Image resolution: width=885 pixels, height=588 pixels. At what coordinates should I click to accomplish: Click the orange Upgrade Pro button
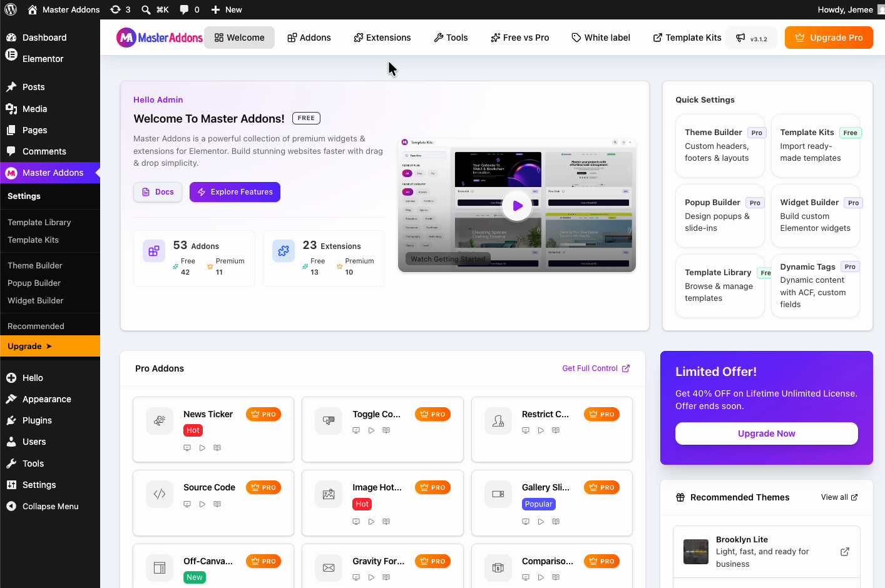pyautogui.click(x=829, y=38)
